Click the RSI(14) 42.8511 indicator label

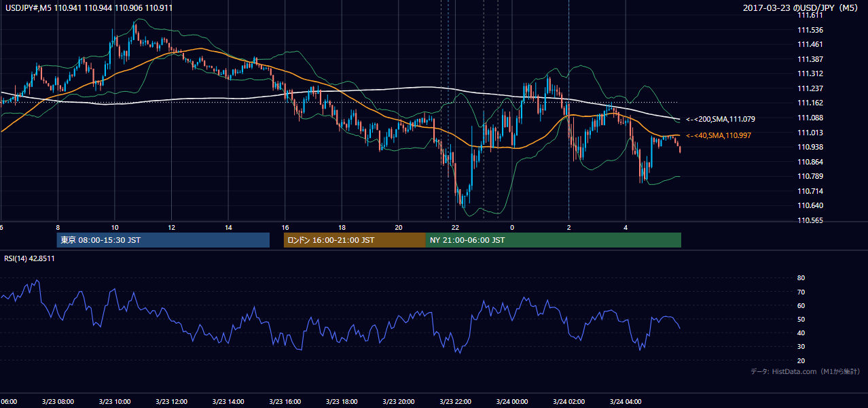(30, 258)
